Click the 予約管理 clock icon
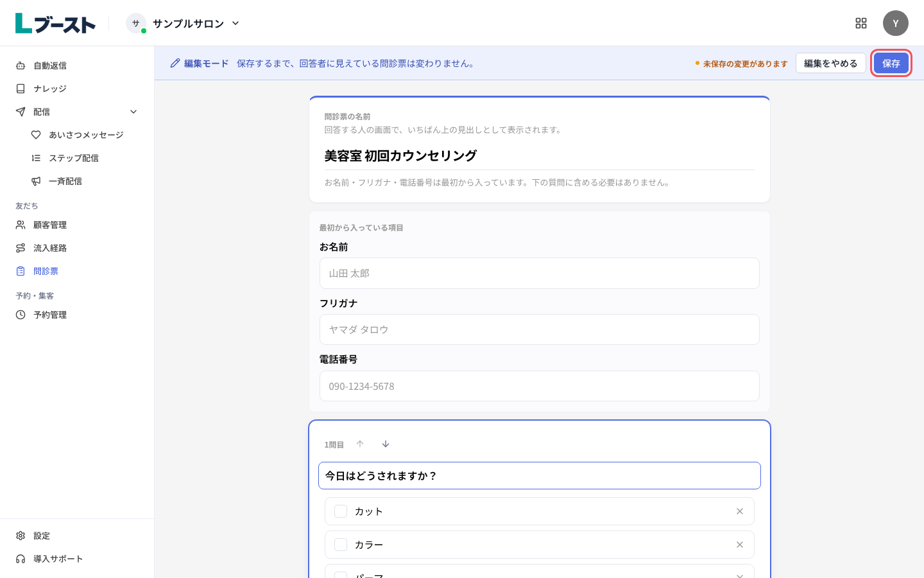The width and height of the screenshot is (924, 578). [21, 315]
